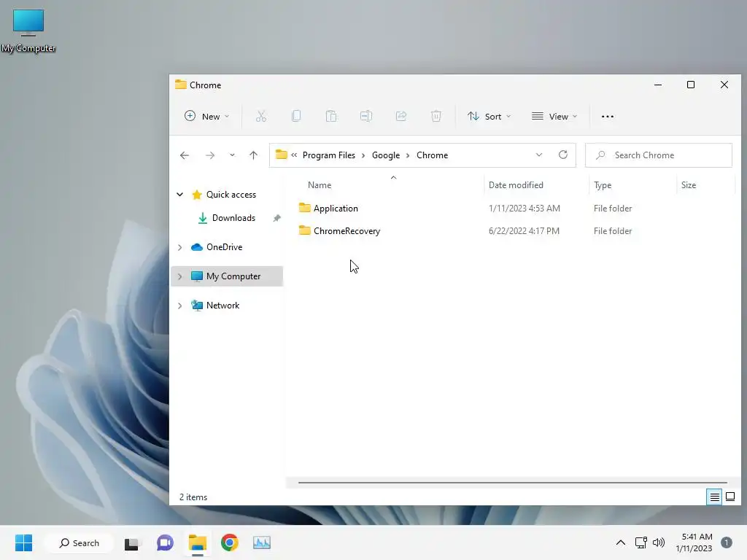Click the Application folder icon
Viewport: 747px width, 560px height.
click(x=305, y=208)
